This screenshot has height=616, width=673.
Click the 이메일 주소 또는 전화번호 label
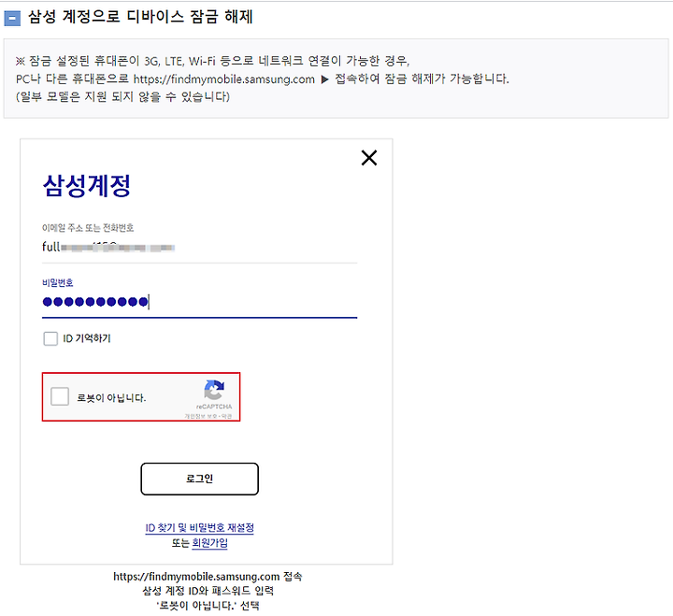coord(88,227)
